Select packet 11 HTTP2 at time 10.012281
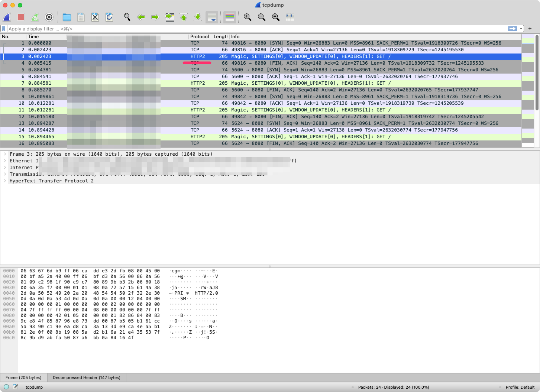 [x=261, y=110]
